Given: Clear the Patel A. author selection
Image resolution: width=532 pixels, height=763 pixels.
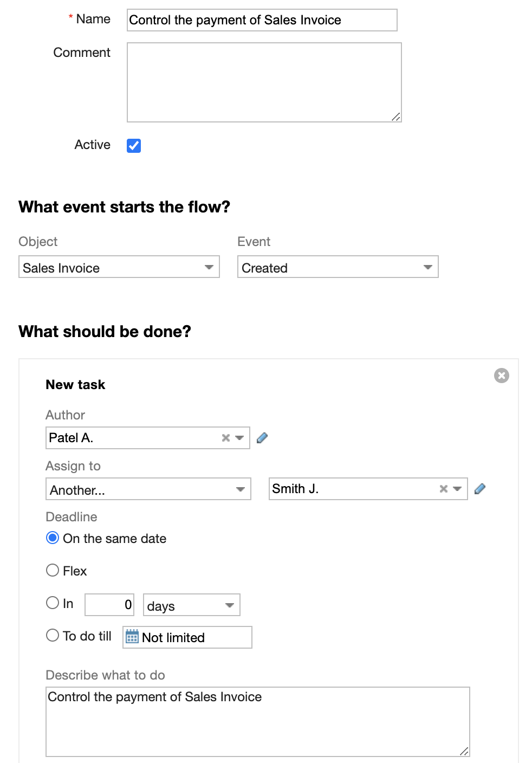Looking at the screenshot, I should click(226, 438).
